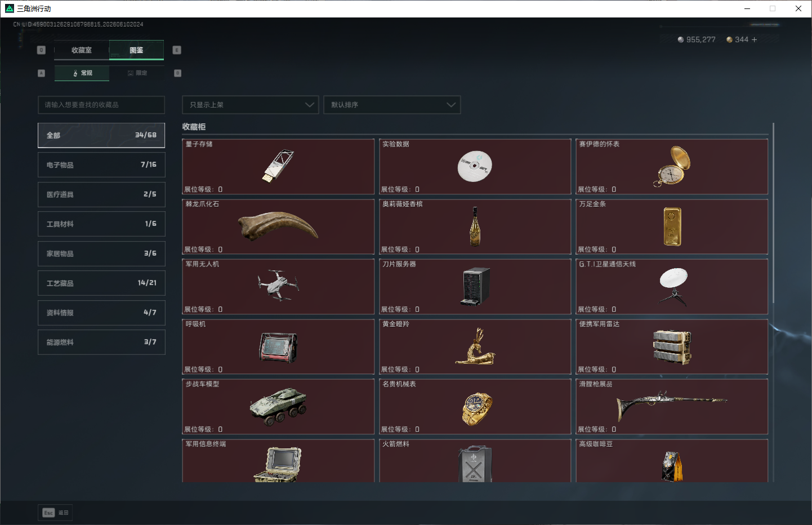Click the Esc 返回 back button

55,513
